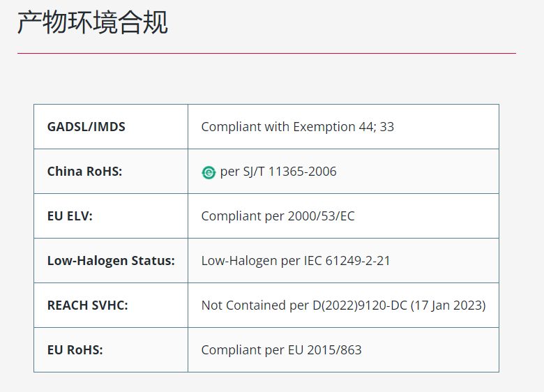The width and height of the screenshot is (544, 392).
Task: Click 'Low-Halogen per IEC 61249-2-21' text
Action: click(x=296, y=261)
